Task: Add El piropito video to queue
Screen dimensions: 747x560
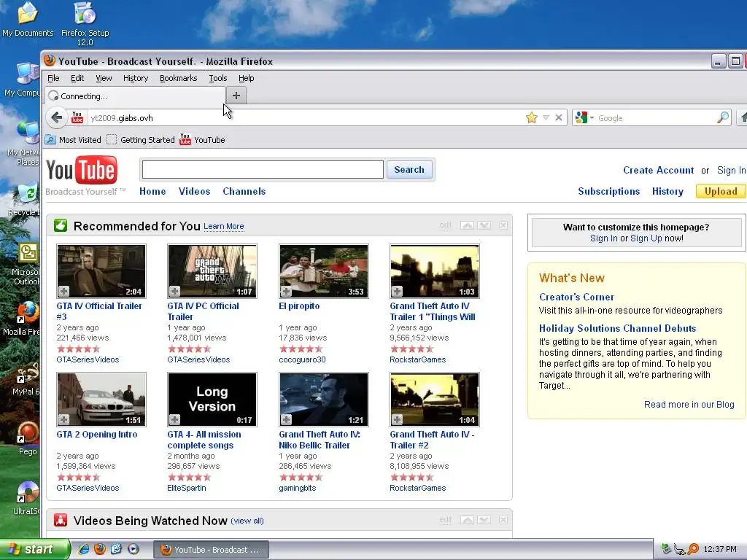Action: tap(286, 291)
